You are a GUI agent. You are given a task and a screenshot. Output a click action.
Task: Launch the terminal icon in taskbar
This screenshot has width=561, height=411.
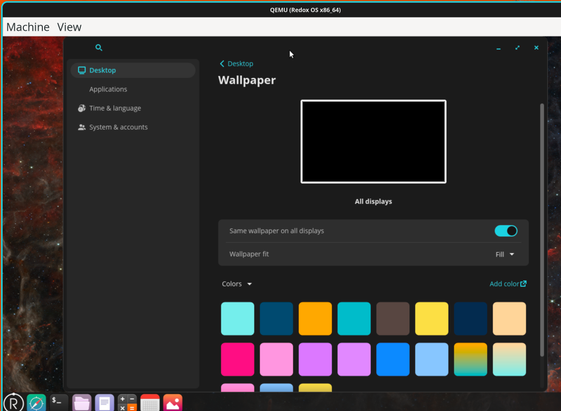point(59,402)
